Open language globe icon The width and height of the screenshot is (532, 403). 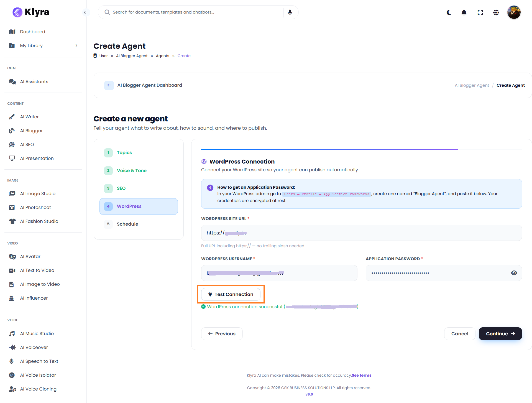[496, 12]
